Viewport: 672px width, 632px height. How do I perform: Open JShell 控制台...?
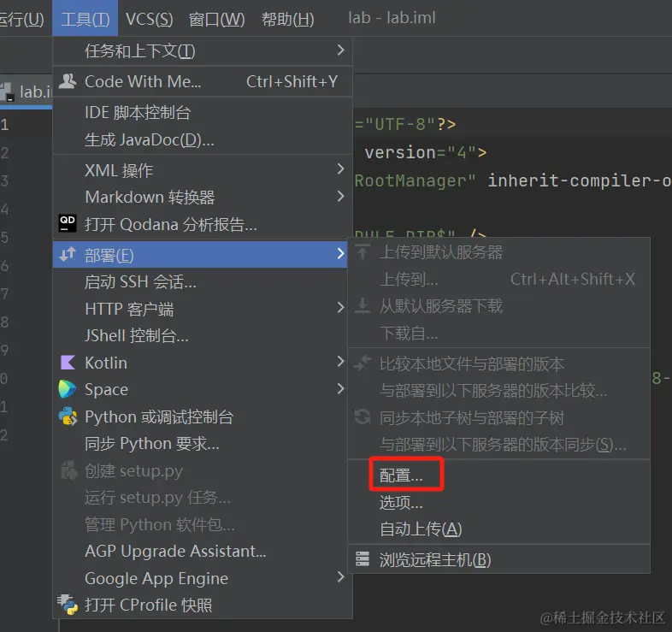pos(203,336)
